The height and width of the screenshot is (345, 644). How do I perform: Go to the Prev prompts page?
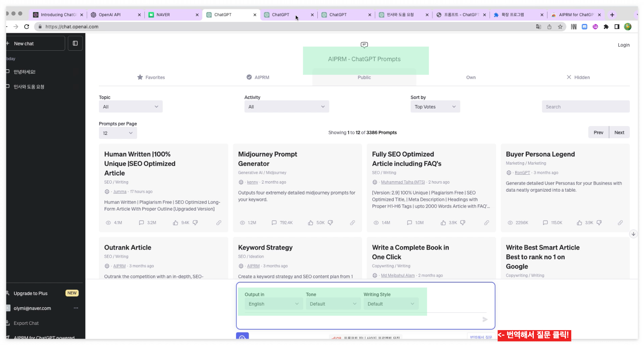click(x=599, y=132)
